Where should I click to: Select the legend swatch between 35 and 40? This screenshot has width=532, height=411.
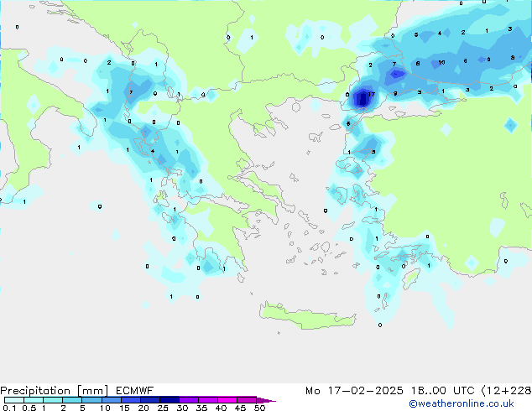[x=208, y=400]
